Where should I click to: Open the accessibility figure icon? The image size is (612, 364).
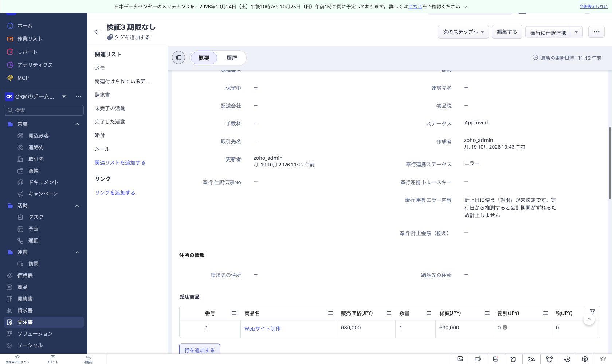585,359
